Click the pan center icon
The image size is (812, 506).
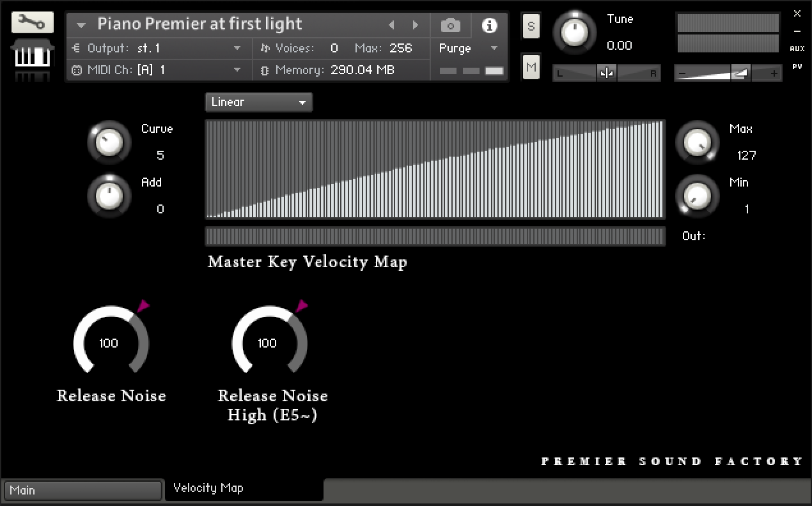coord(607,73)
